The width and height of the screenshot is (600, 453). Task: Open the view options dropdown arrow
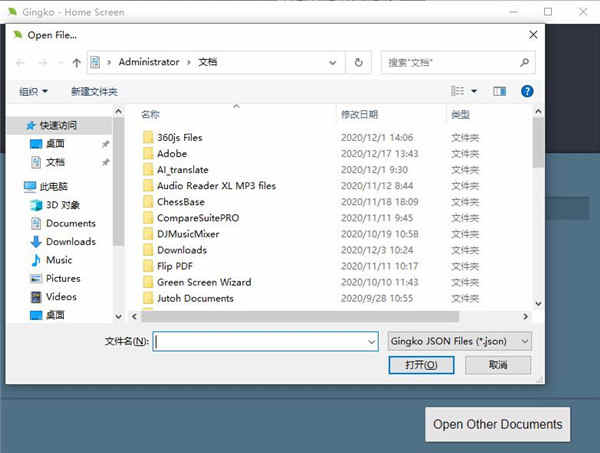[474, 91]
